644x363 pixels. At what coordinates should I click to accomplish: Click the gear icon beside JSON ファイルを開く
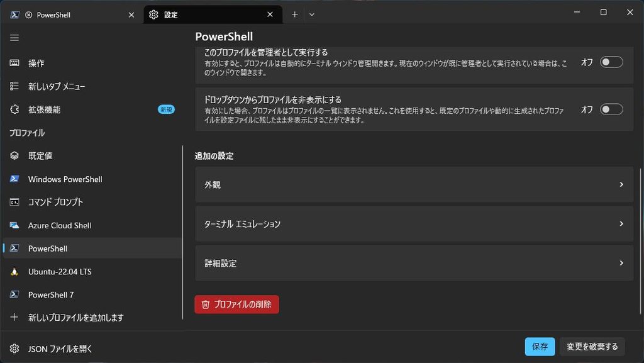pos(14,349)
